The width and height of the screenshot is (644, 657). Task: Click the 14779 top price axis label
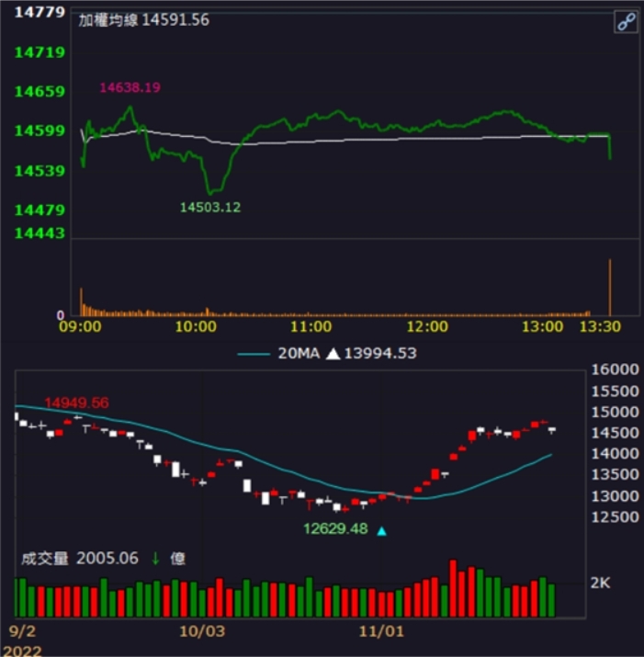40,12
